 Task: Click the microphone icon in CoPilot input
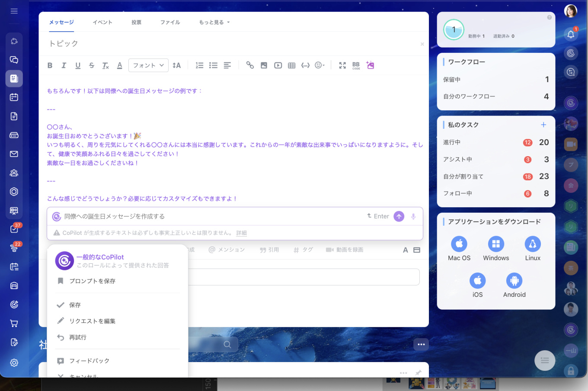(413, 216)
